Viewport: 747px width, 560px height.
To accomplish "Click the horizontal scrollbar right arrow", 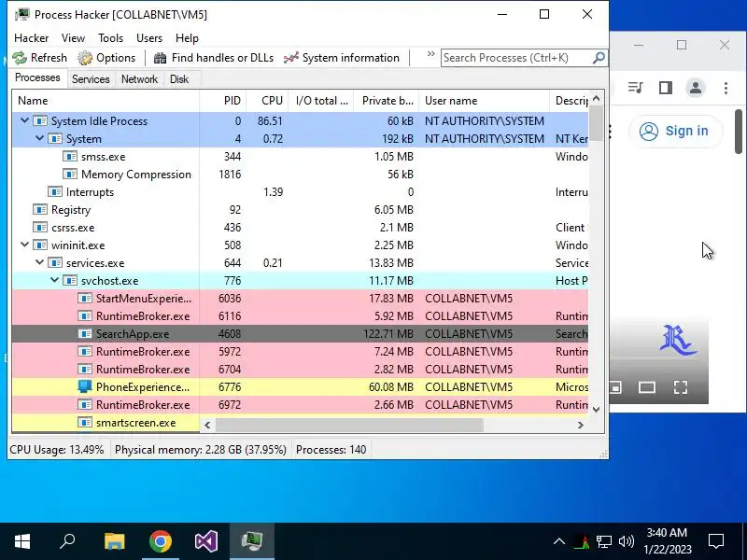I will [x=580, y=425].
